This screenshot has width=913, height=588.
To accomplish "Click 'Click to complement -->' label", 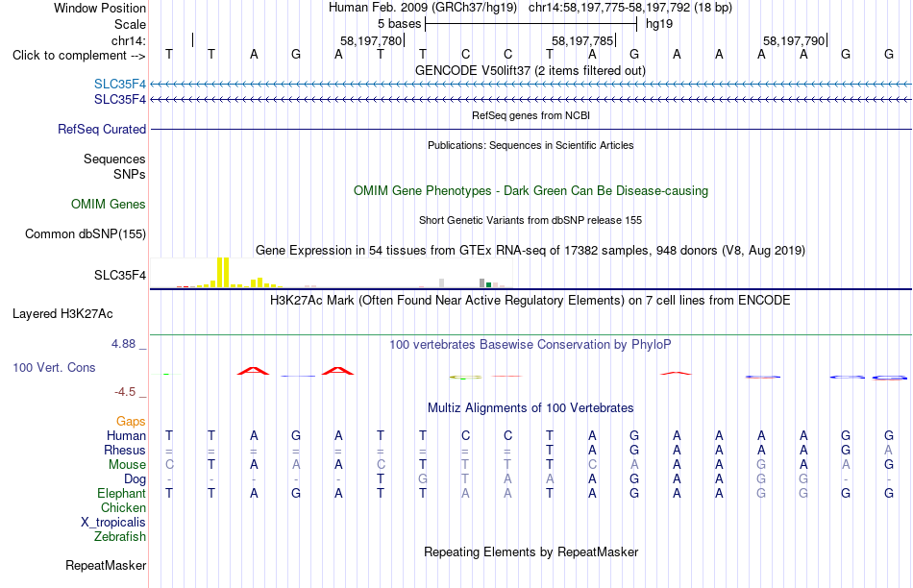I will pos(79,56).
